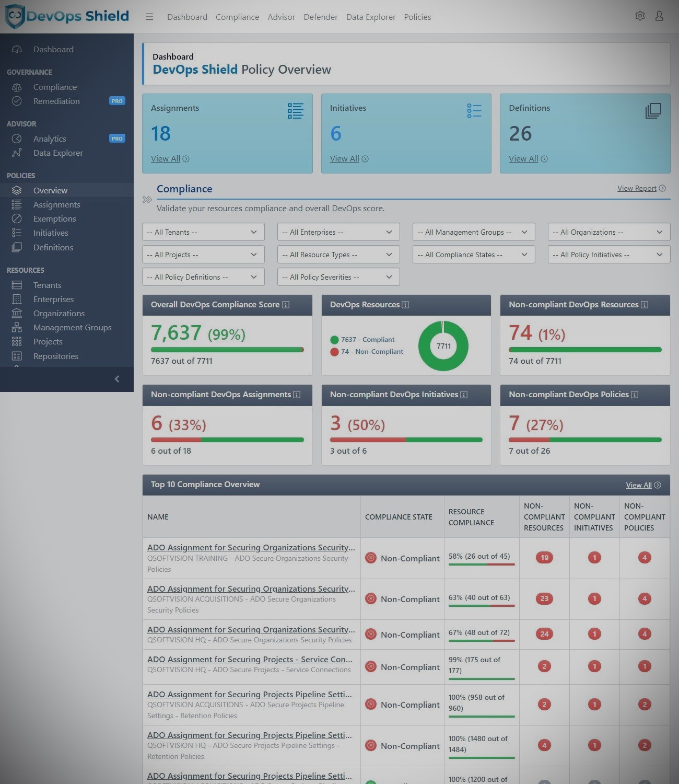Click the DevOps Resources donut chart
679x784 pixels.
click(443, 346)
